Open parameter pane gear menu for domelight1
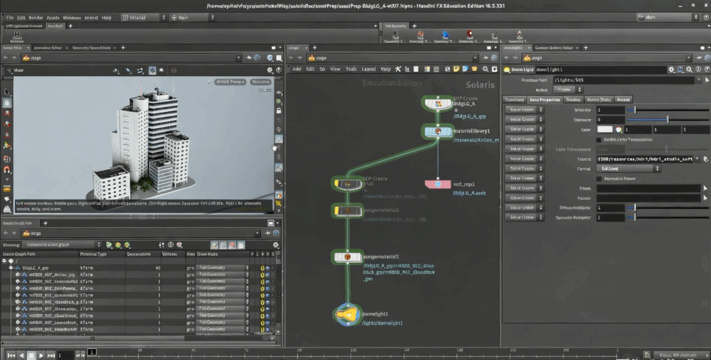This screenshot has height=360, width=711. tap(672, 69)
